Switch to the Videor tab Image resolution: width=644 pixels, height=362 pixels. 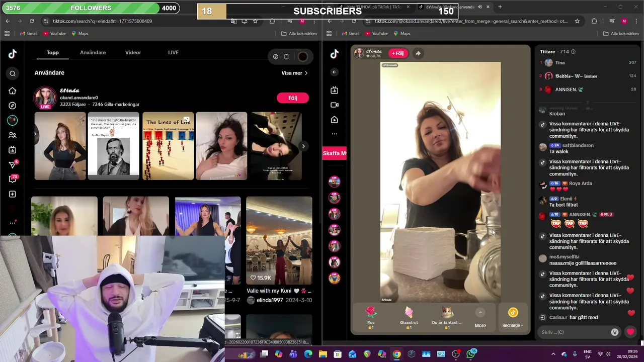click(133, 53)
